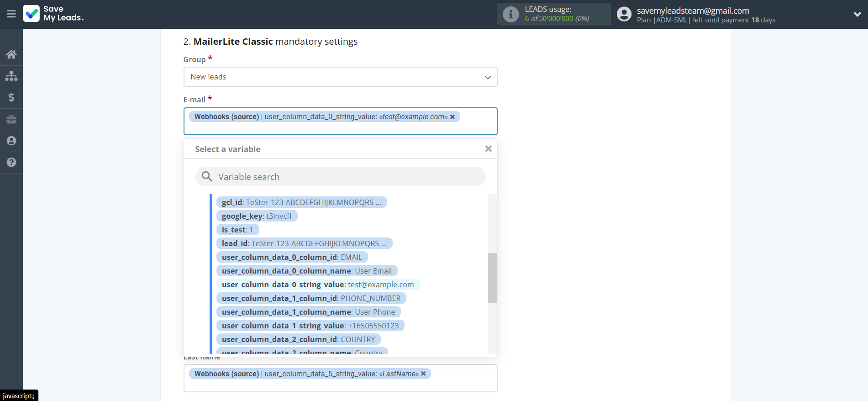Click the variable list scrollbar thumb
The width and height of the screenshot is (868, 401).
pos(492,278)
